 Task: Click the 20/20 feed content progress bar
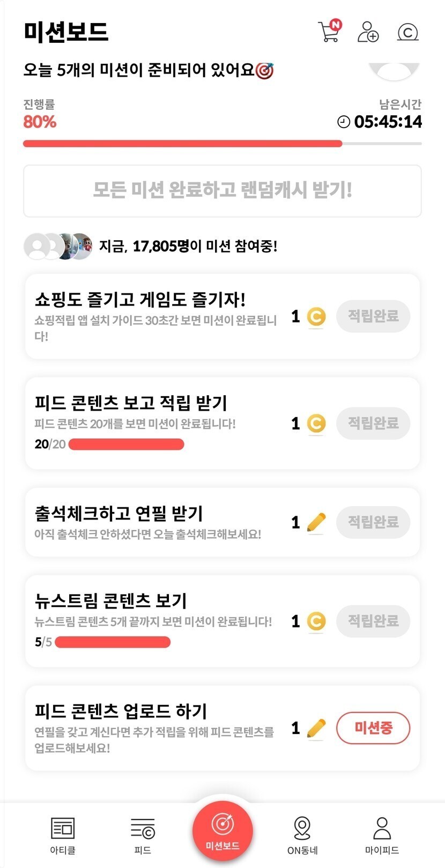pos(127,444)
